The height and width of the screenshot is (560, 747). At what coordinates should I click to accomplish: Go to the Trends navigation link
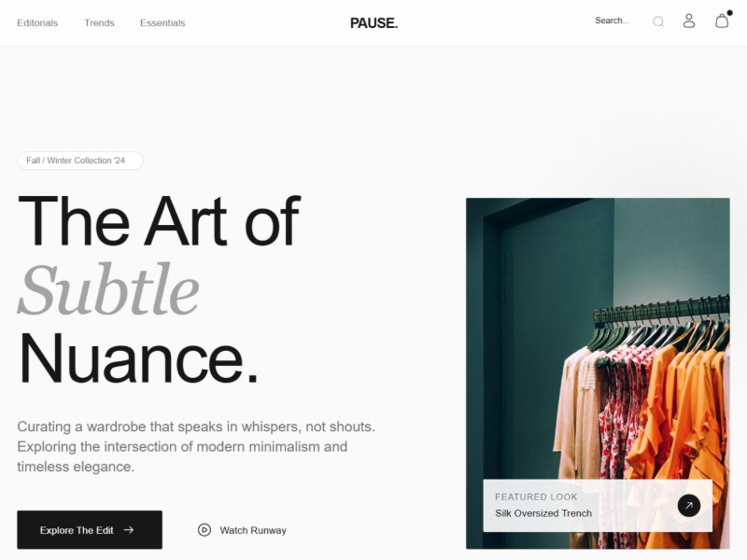pos(100,22)
